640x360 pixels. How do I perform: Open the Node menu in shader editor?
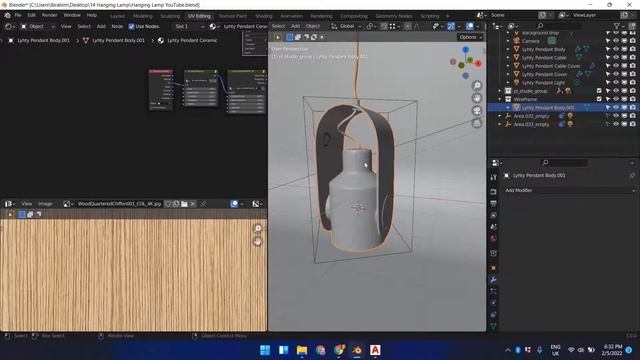coord(117,27)
